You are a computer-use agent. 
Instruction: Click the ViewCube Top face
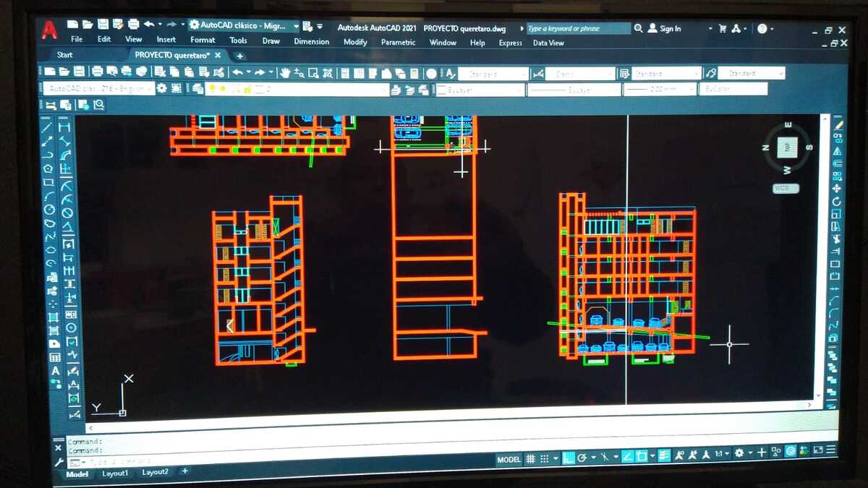pos(787,147)
